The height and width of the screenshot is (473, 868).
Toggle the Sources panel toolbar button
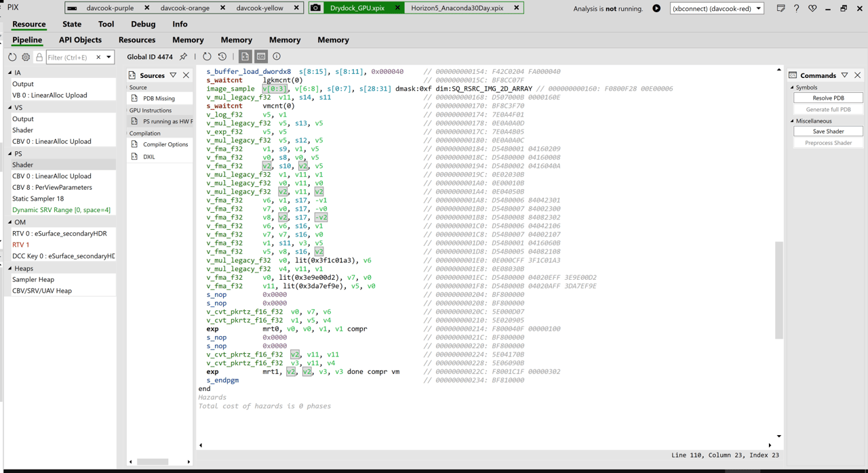pyautogui.click(x=245, y=57)
